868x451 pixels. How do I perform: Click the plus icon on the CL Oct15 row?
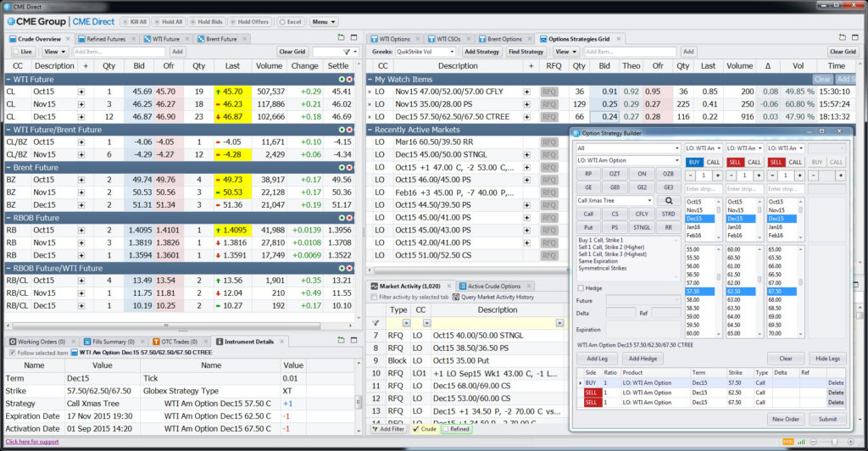(x=81, y=91)
